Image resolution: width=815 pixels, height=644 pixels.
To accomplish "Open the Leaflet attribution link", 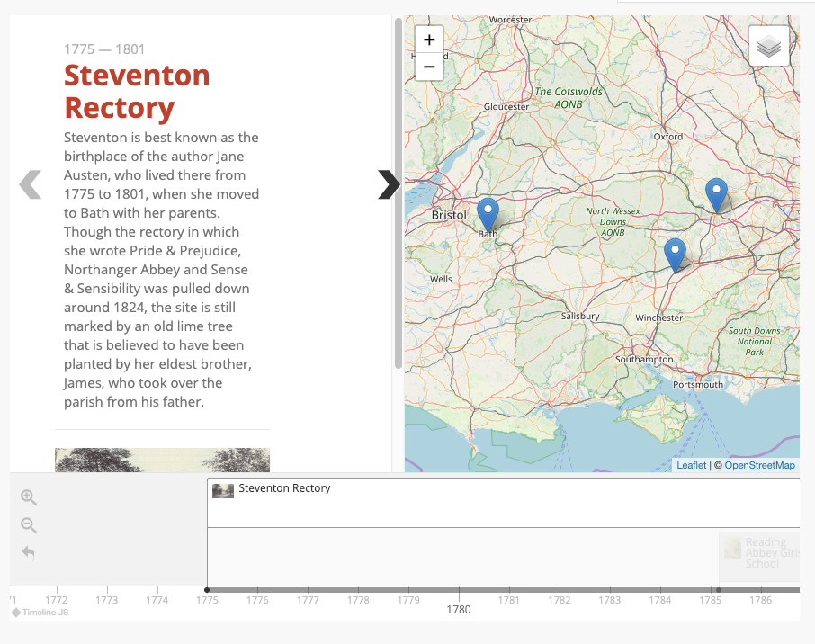I will (691, 465).
